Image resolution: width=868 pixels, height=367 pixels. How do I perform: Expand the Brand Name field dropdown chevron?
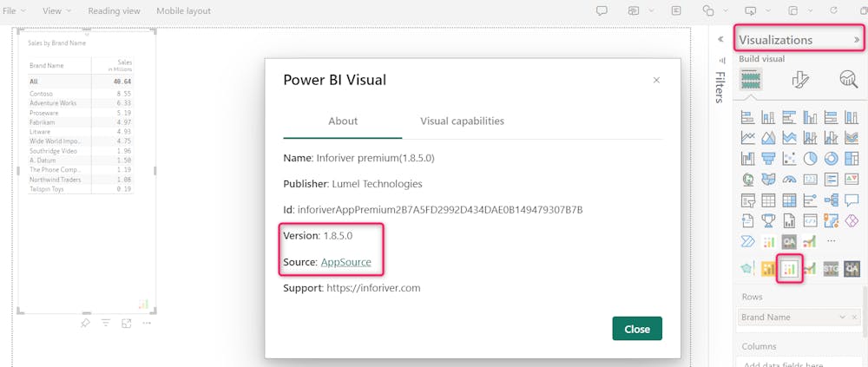(843, 318)
